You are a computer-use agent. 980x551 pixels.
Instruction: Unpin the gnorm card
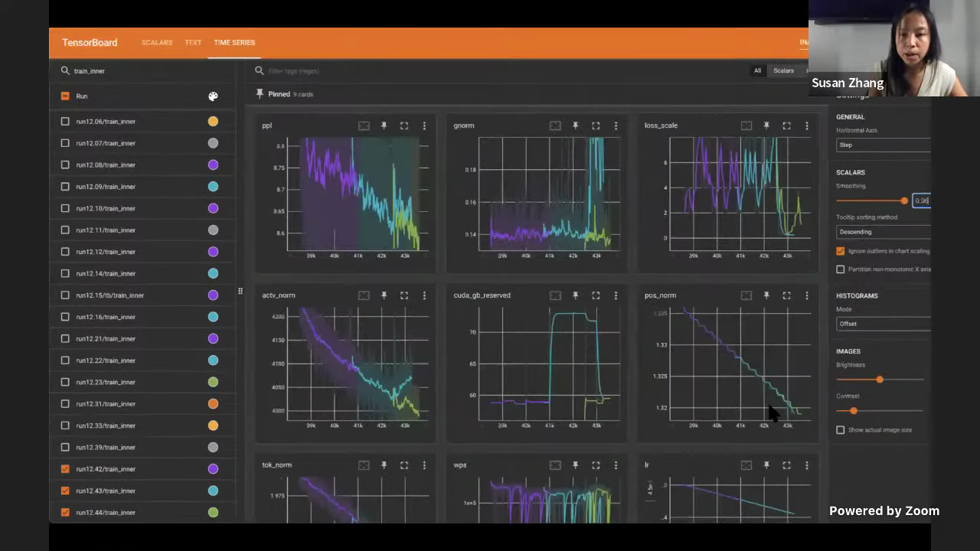[575, 126]
